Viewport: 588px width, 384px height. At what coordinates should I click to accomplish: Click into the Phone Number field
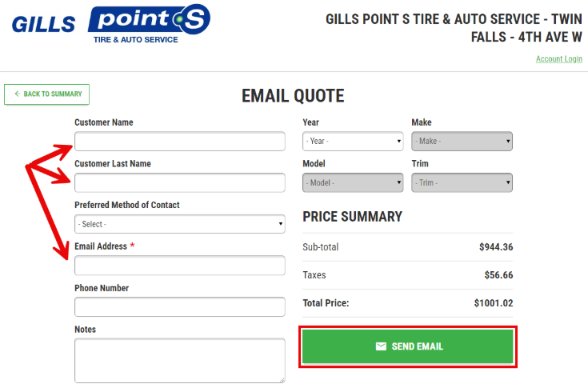[x=180, y=306]
